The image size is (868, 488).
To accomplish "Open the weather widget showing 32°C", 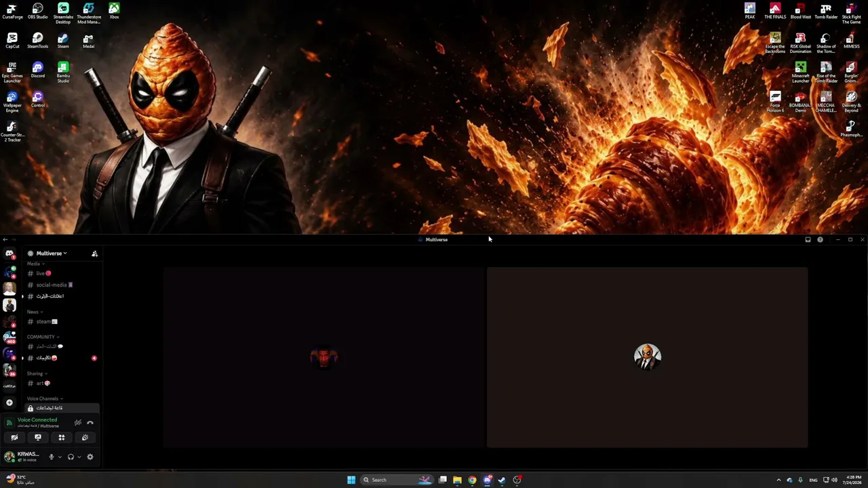I will tap(20, 480).
